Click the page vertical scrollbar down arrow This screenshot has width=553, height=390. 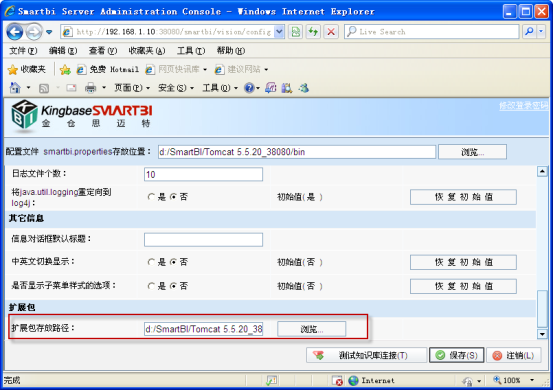pyautogui.click(x=542, y=334)
